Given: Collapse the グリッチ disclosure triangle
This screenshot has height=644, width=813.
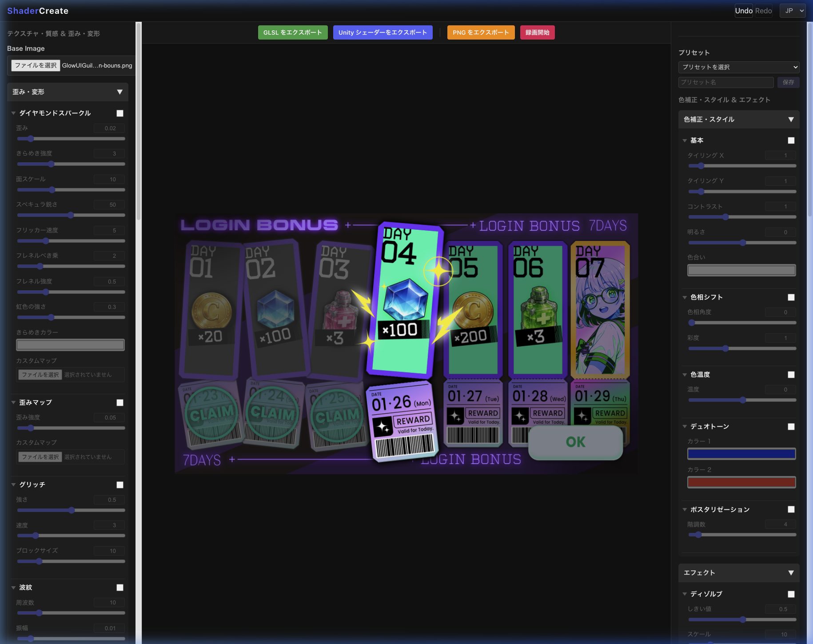Looking at the screenshot, I should tap(13, 485).
